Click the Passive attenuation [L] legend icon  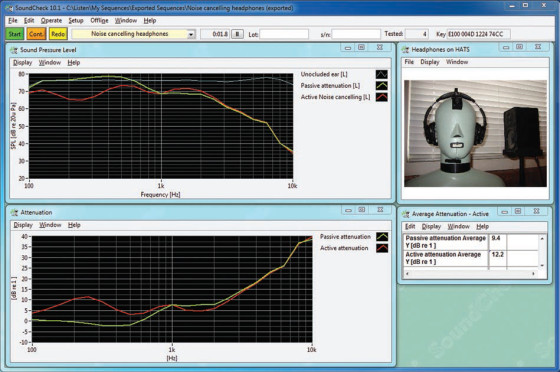(382, 86)
